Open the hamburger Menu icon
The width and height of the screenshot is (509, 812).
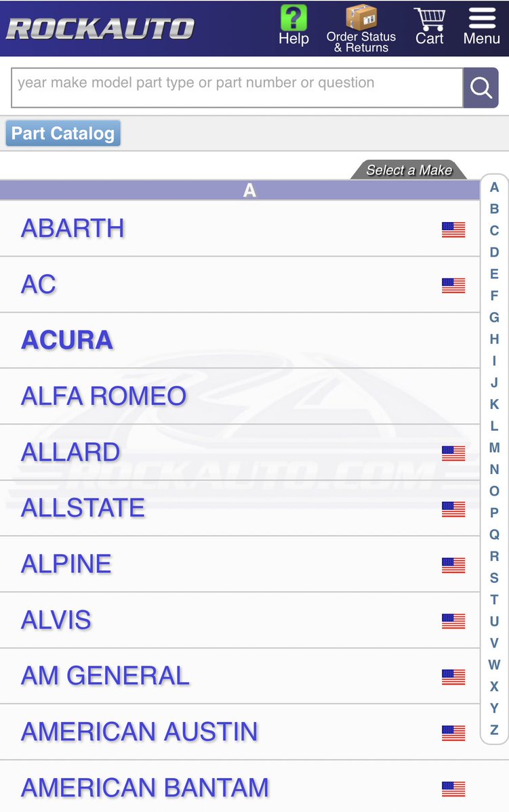click(x=481, y=18)
